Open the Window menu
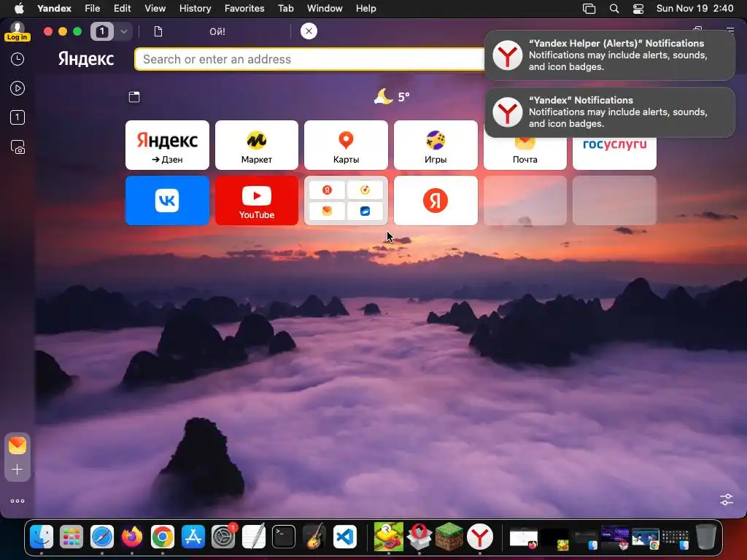747x560 pixels. tap(325, 9)
